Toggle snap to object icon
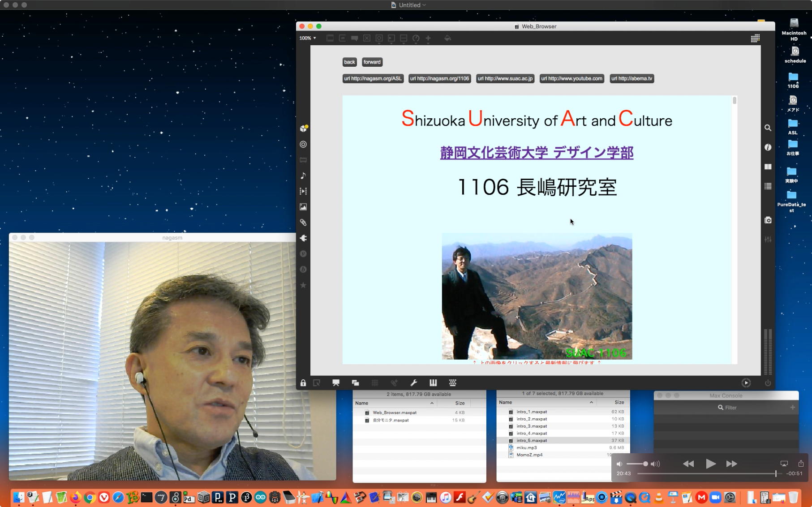This screenshot has height=507, width=812. coord(394,383)
